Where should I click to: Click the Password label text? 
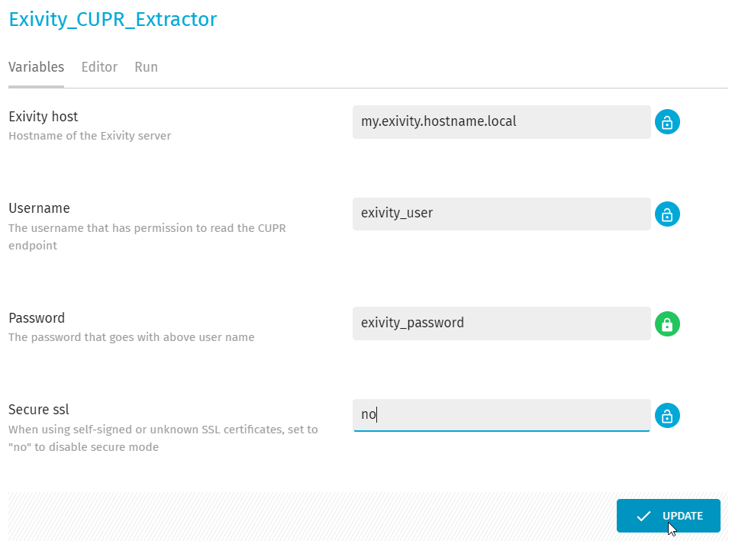tap(37, 318)
